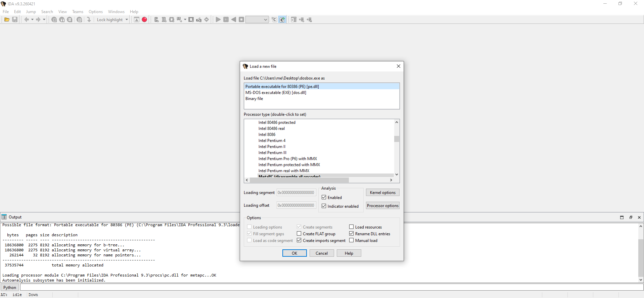
Task: Cancel the Load a new file dialog
Action: (322, 253)
